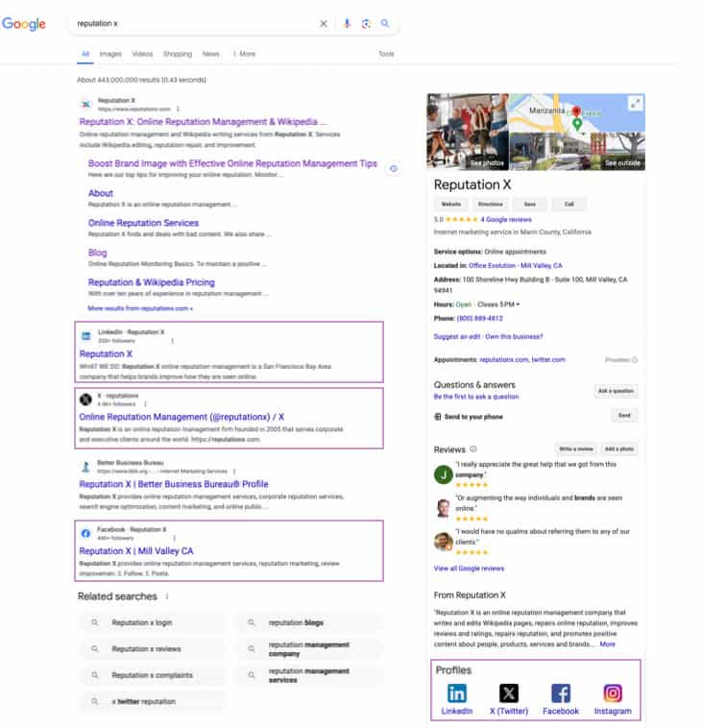Open 'Reputation X | Better Business Bureau Profile'
Viewport: 702px width, 728px height.
(174, 484)
